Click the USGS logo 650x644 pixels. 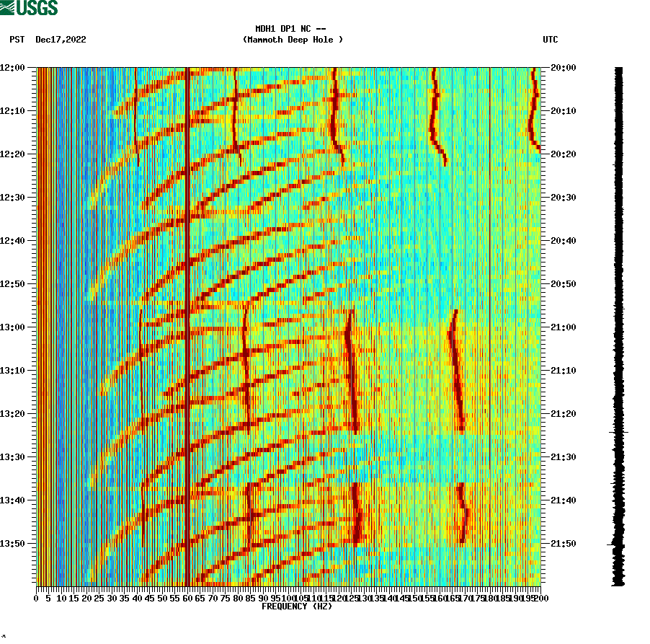[x=29, y=8]
